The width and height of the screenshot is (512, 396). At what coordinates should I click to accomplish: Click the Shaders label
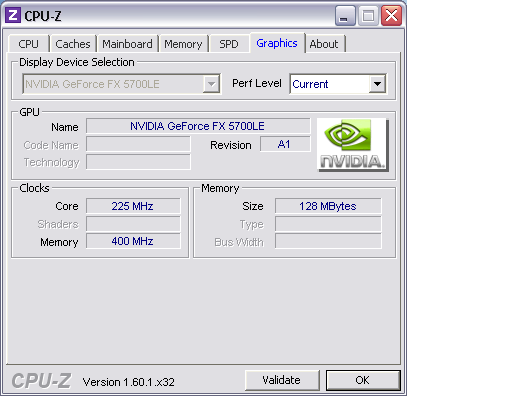[58, 224]
